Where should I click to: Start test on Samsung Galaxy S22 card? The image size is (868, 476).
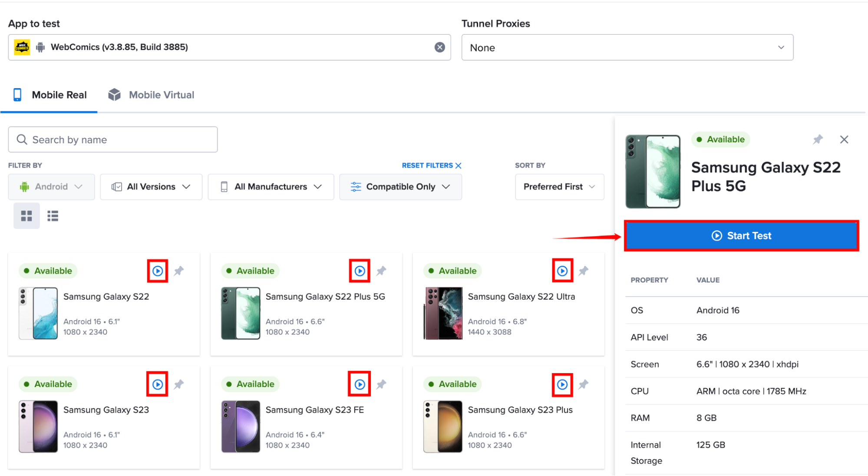[158, 271]
